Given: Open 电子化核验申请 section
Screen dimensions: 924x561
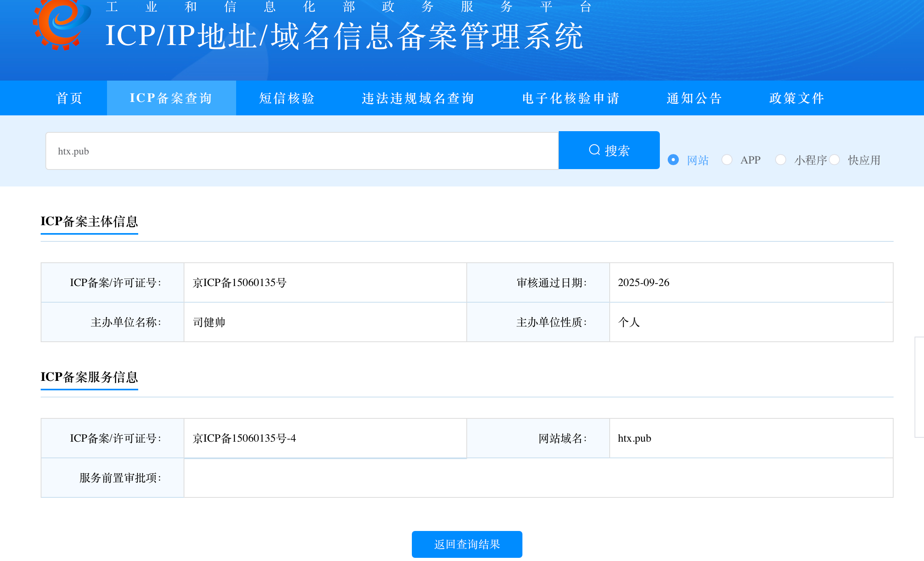Looking at the screenshot, I should tap(571, 98).
